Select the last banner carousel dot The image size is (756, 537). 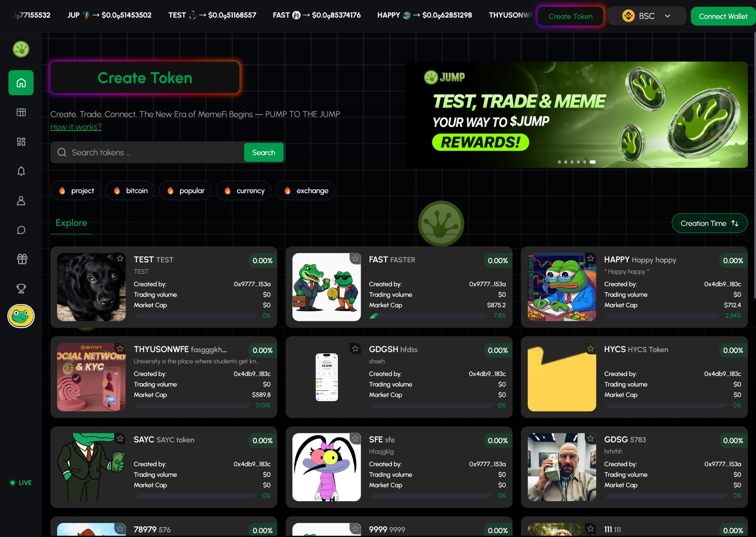click(592, 162)
